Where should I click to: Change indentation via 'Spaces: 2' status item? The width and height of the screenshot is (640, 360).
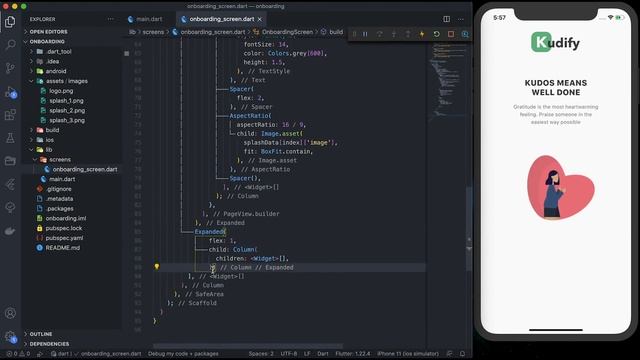pyautogui.click(x=261, y=353)
